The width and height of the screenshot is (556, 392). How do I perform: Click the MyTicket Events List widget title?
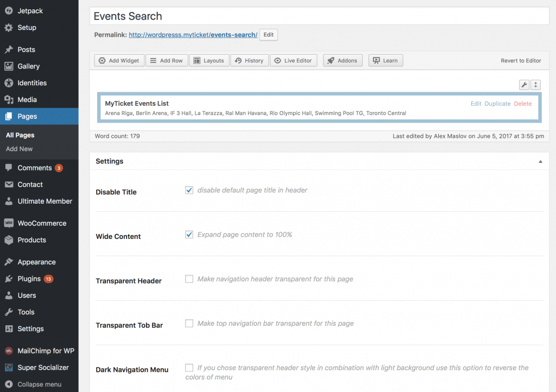[136, 104]
